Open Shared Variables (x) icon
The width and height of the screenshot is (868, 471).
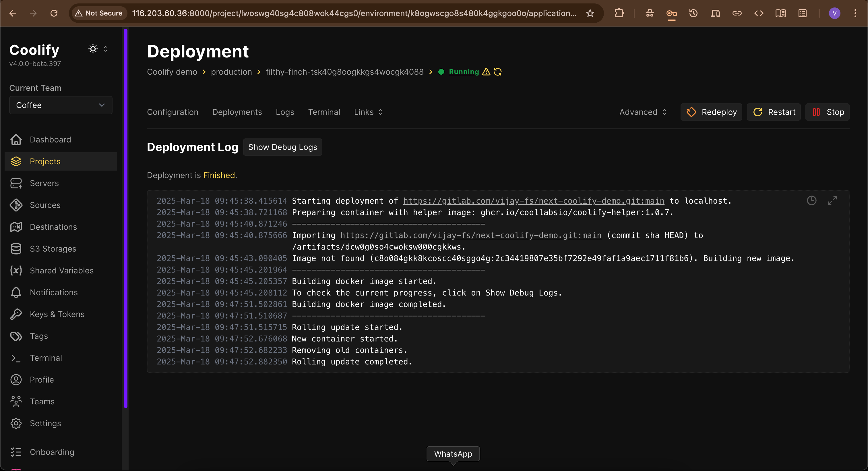point(16,271)
